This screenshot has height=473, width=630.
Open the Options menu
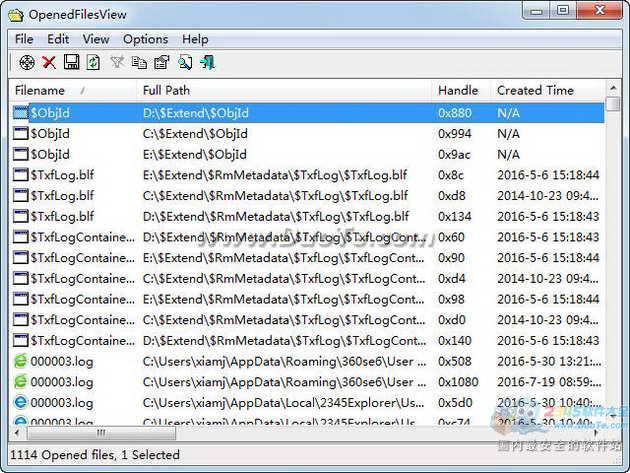coord(145,39)
